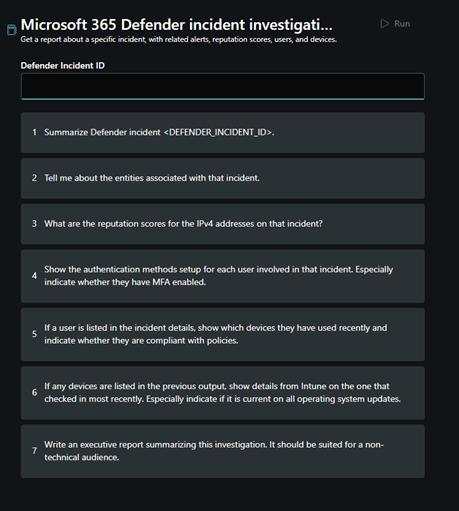Select the Microsoft 365 Defender incident investigation title

[x=177, y=25]
